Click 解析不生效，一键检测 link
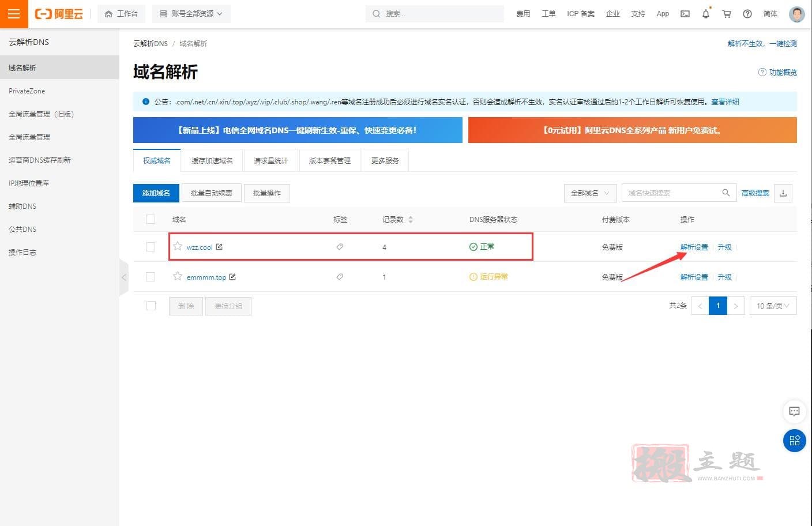This screenshot has height=526, width=812. 762,43
